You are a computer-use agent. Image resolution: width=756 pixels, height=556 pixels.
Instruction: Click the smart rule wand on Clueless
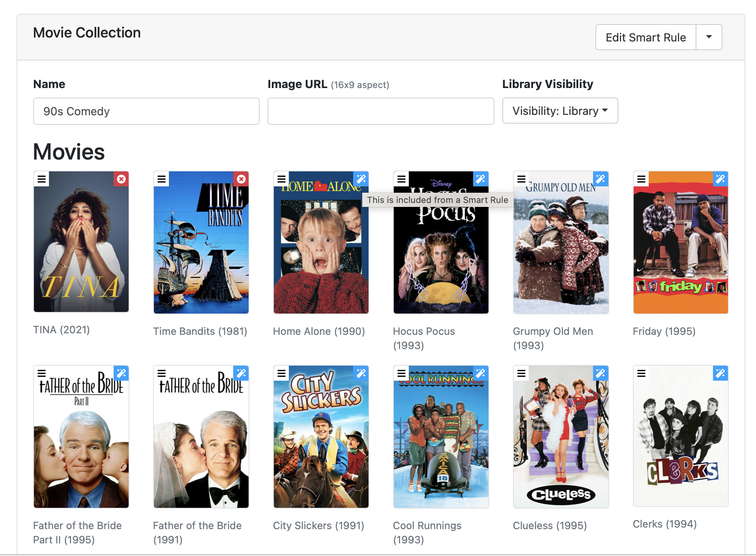pyautogui.click(x=601, y=373)
